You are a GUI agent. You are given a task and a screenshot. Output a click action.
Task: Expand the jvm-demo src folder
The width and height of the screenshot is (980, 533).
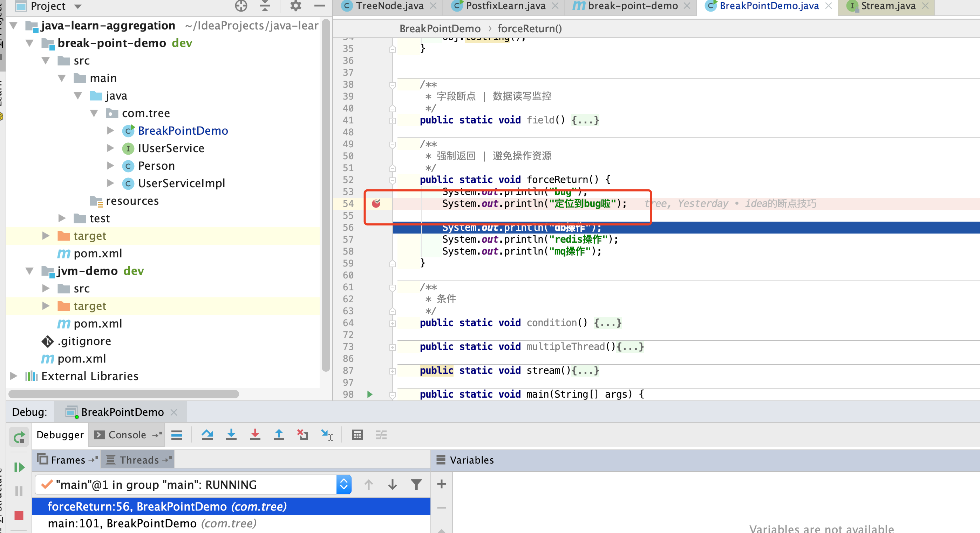46,288
